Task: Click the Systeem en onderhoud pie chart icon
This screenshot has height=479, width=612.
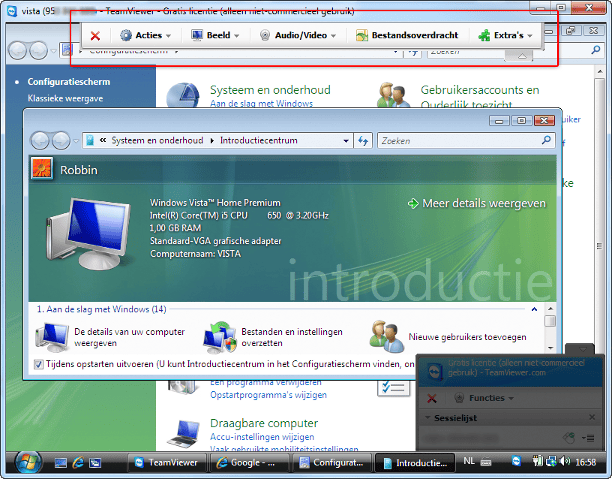Action: click(183, 95)
